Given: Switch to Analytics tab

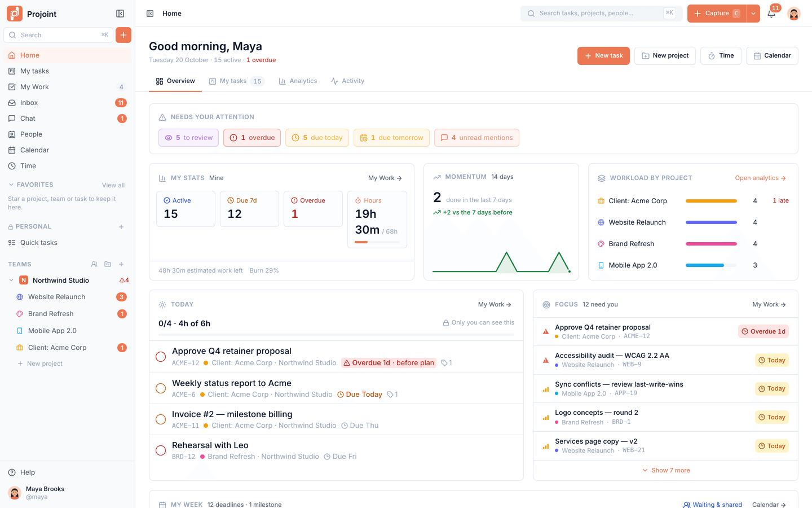Looking at the screenshot, I should click(298, 81).
